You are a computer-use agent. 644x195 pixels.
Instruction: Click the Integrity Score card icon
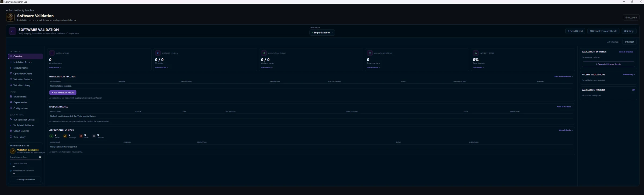click(x=476, y=53)
